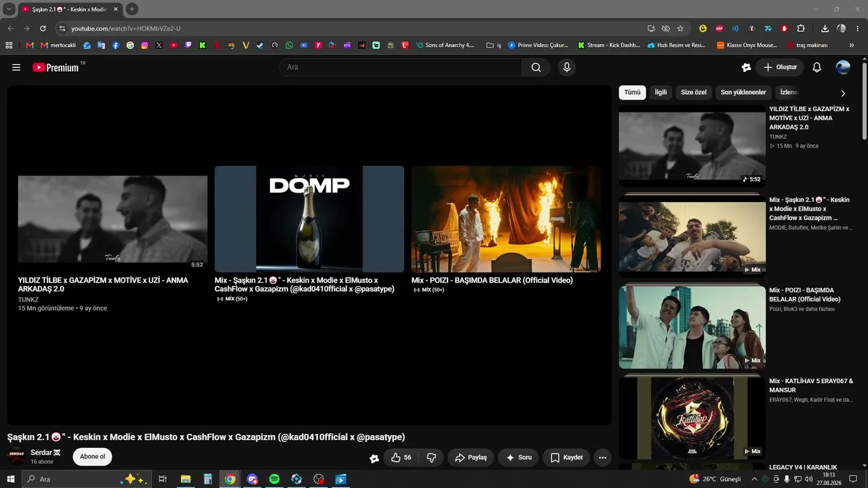The image size is (868, 488).
Task: Dislike the video with thumbs down
Action: coord(432,457)
